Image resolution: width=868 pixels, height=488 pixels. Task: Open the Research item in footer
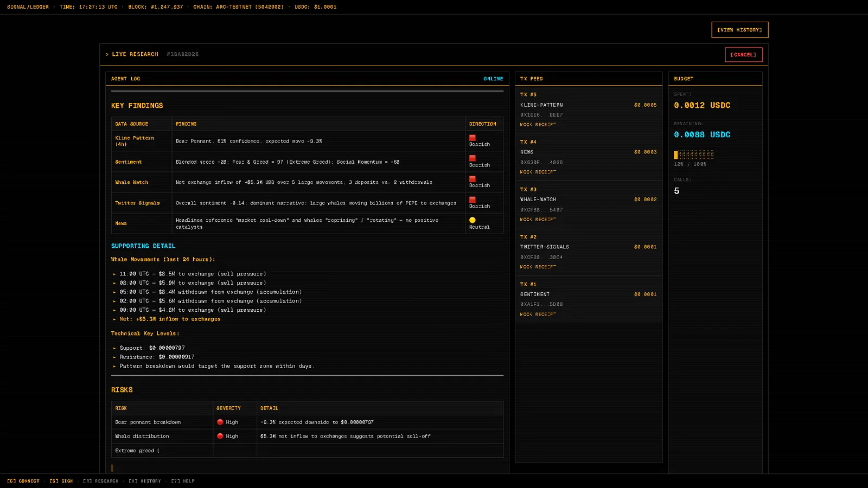coord(101,481)
